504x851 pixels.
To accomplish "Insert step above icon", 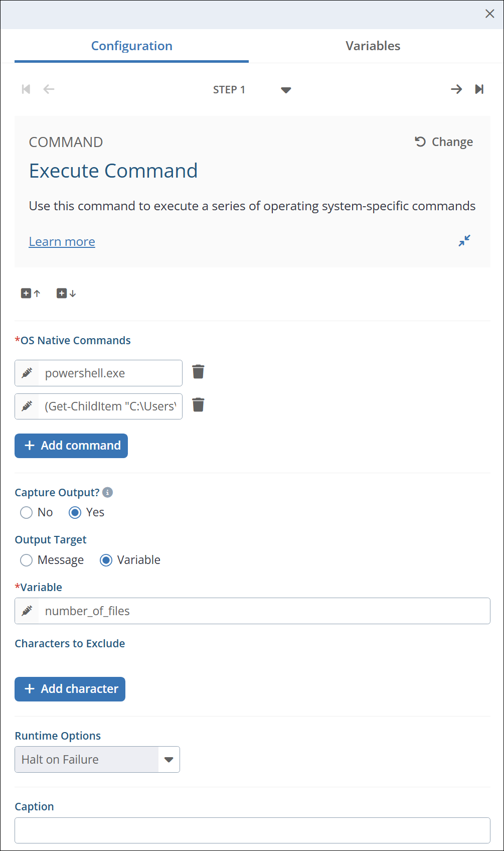I will 31,294.
